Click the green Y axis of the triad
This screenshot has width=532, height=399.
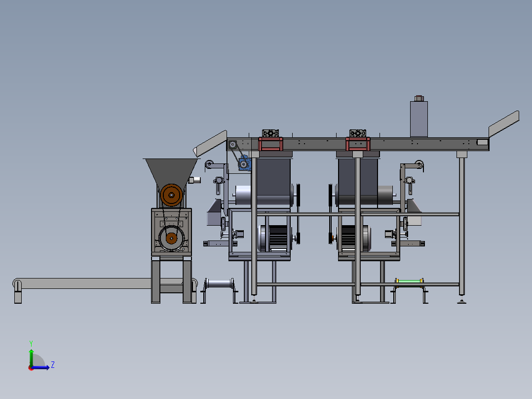(x=31, y=357)
